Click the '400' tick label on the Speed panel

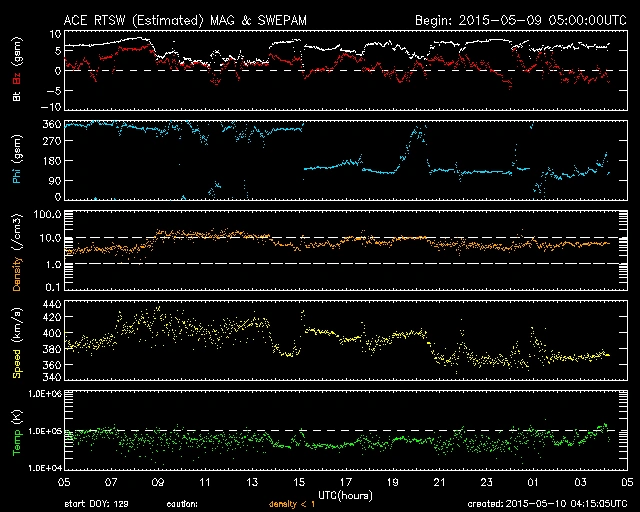pyautogui.click(x=51, y=334)
